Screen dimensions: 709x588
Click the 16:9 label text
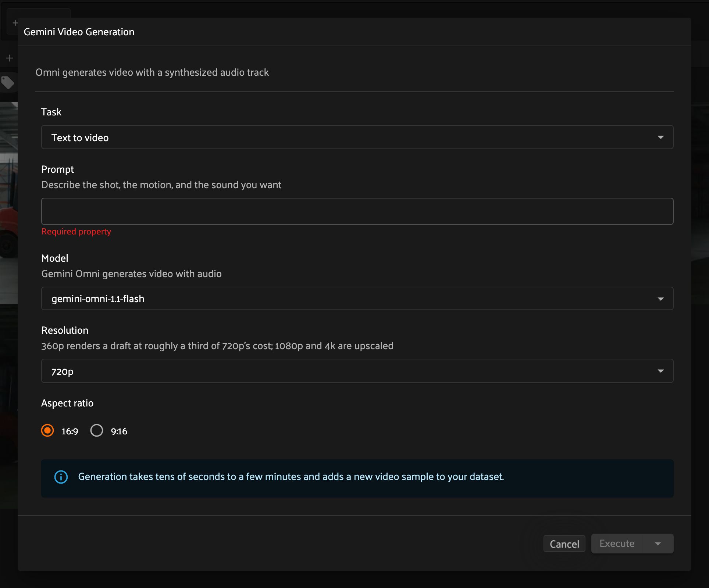70,431
